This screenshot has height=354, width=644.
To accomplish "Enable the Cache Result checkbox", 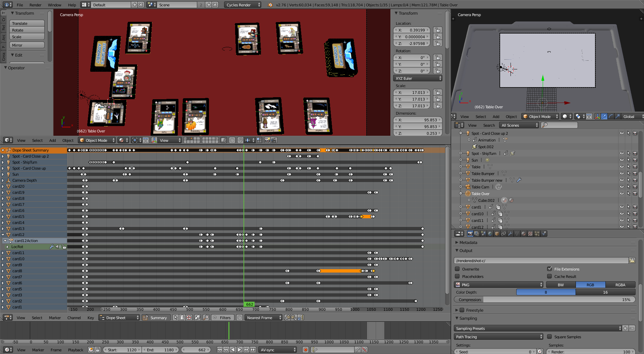I will (549, 276).
